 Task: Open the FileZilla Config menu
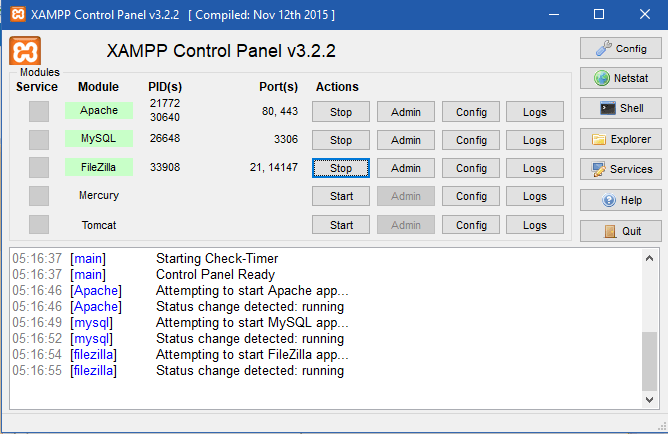pos(471,169)
